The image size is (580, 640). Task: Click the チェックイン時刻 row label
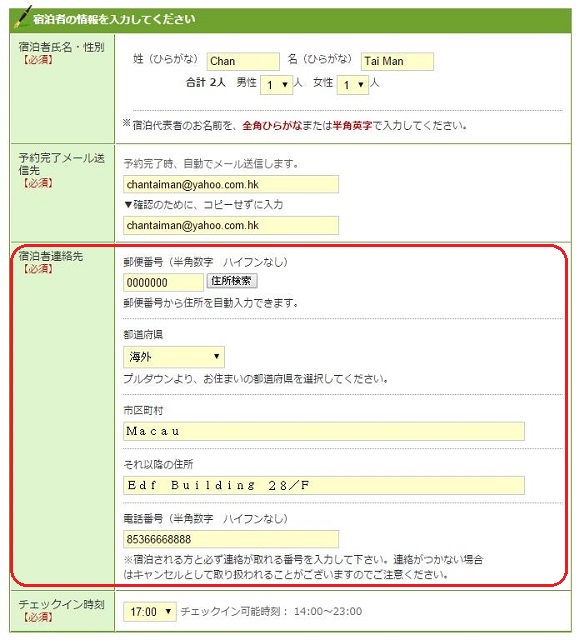tap(61, 604)
